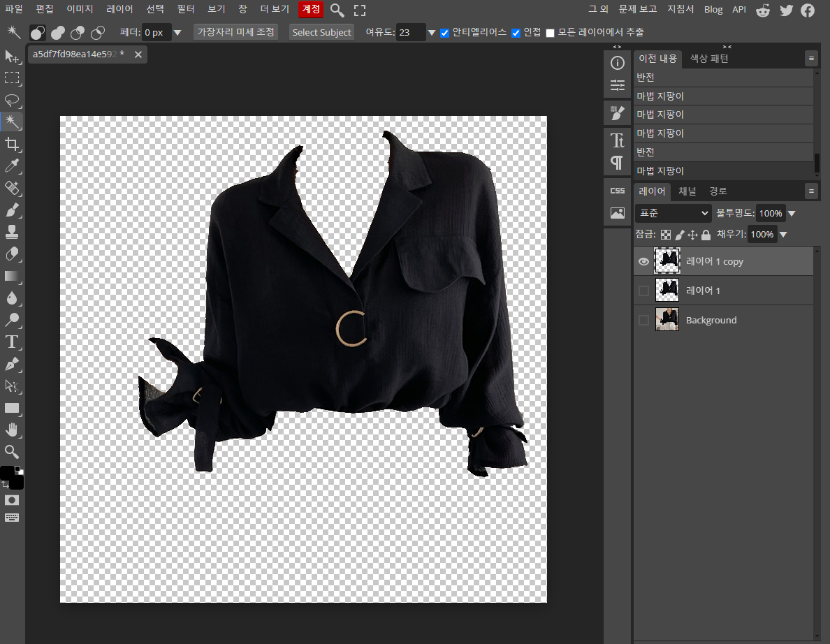830x644 pixels.
Task: Open the 필터 menu
Action: (186, 10)
